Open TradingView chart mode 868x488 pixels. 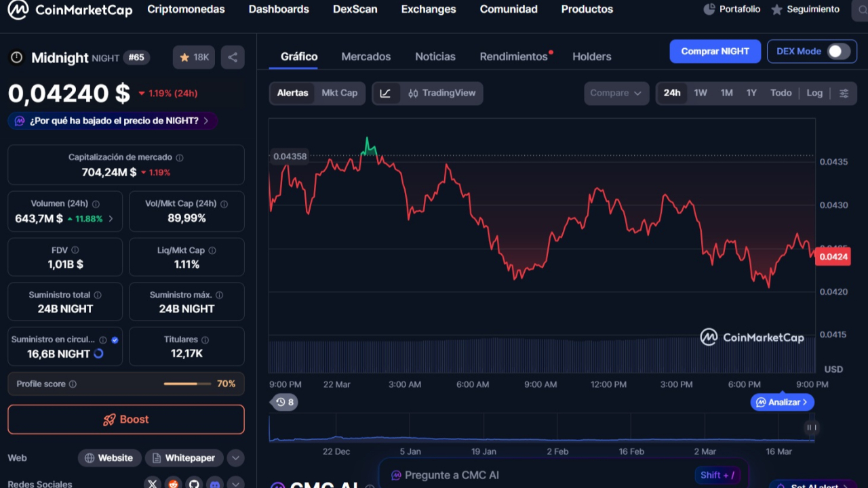coord(441,94)
